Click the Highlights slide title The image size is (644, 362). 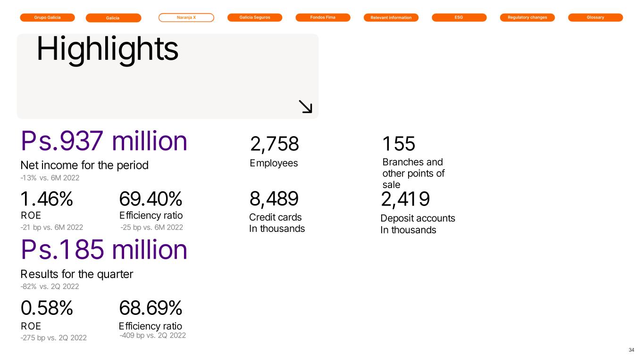107,49
